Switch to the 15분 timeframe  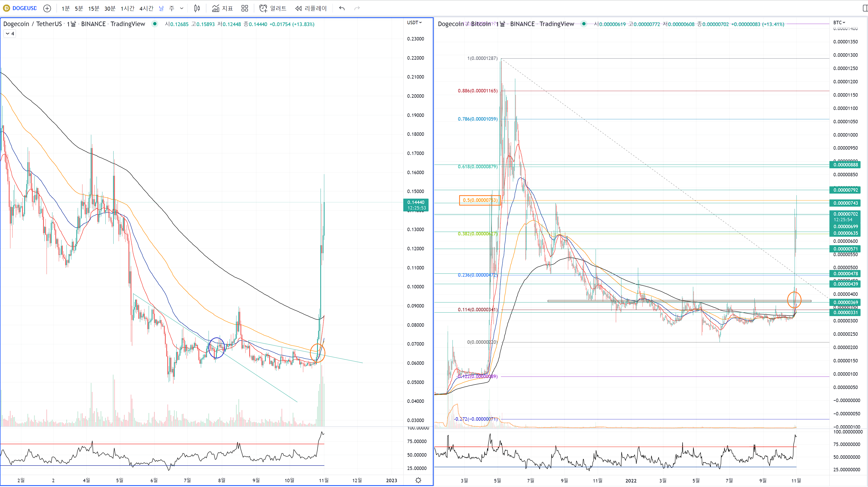coord(94,9)
